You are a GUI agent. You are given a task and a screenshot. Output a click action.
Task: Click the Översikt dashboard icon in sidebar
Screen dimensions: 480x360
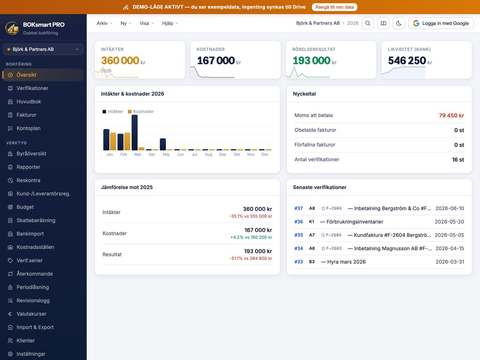(x=10, y=75)
